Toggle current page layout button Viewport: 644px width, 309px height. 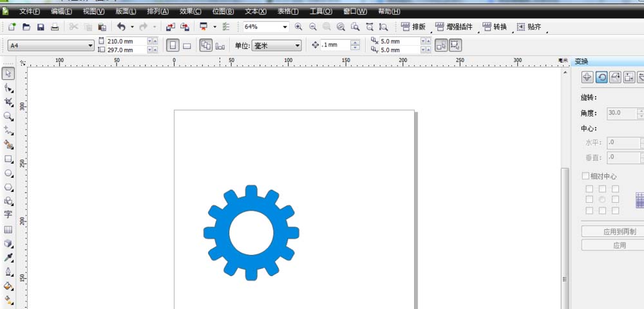(x=220, y=46)
